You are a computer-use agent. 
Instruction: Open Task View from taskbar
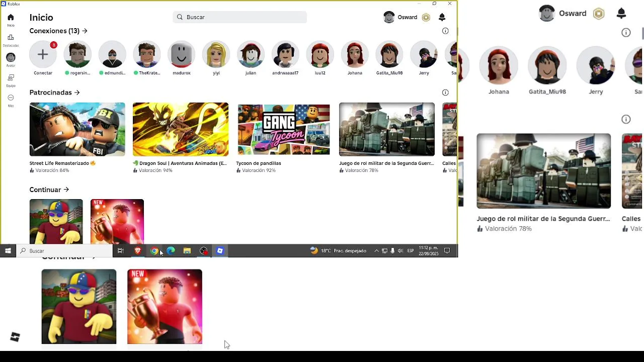coord(121,250)
